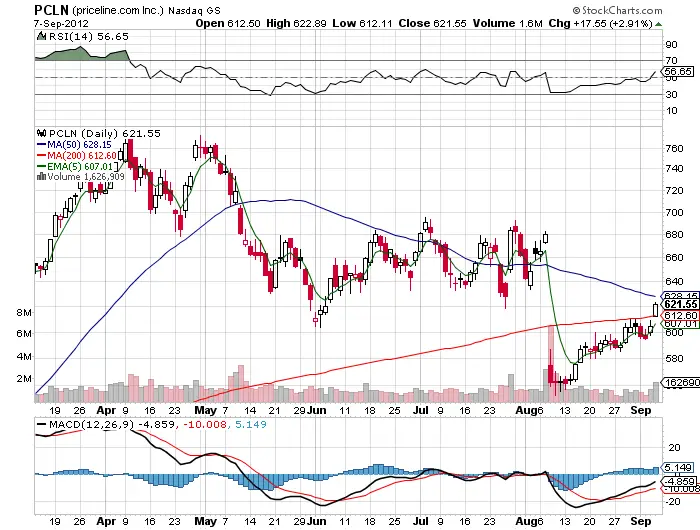Image resolution: width=700 pixels, height=530 pixels.
Task: Click the volume bars icon beside Volume 1,626,909
Action: [42, 176]
